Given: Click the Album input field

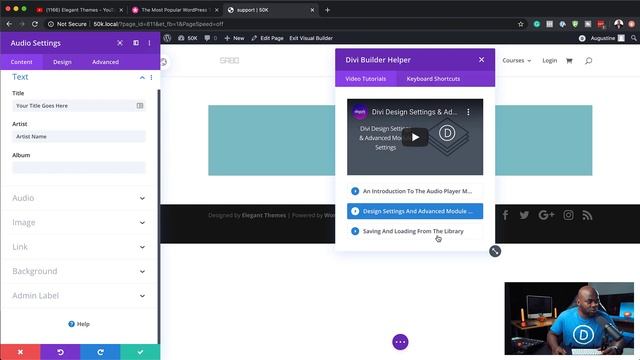Looking at the screenshot, I should [79, 167].
